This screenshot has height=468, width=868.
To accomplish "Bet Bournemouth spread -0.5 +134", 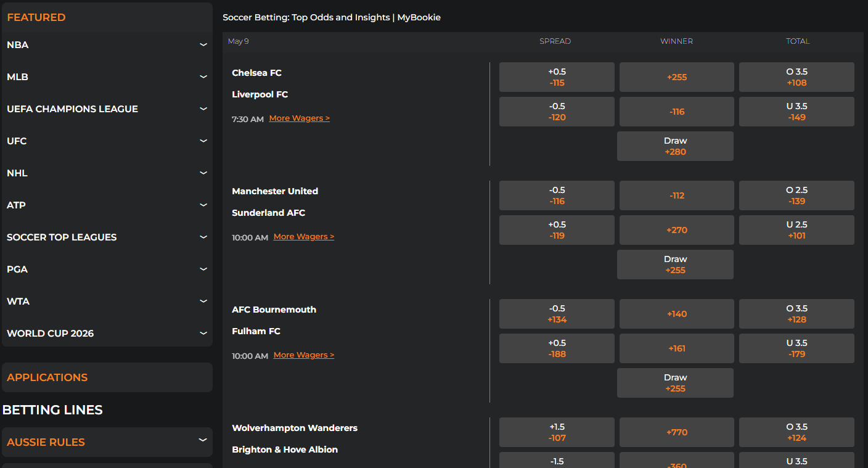I will 557,314.
